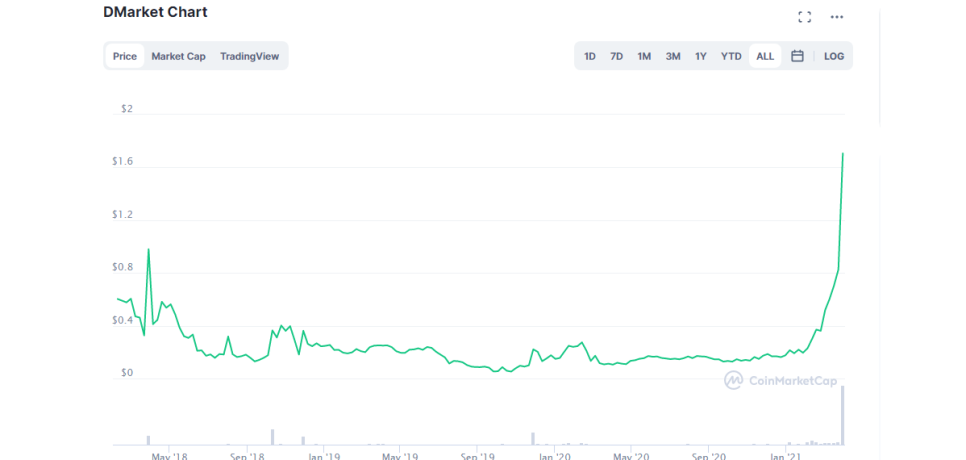Select the 3M time range
This screenshot has height=460, width=966.
click(x=673, y=56)
